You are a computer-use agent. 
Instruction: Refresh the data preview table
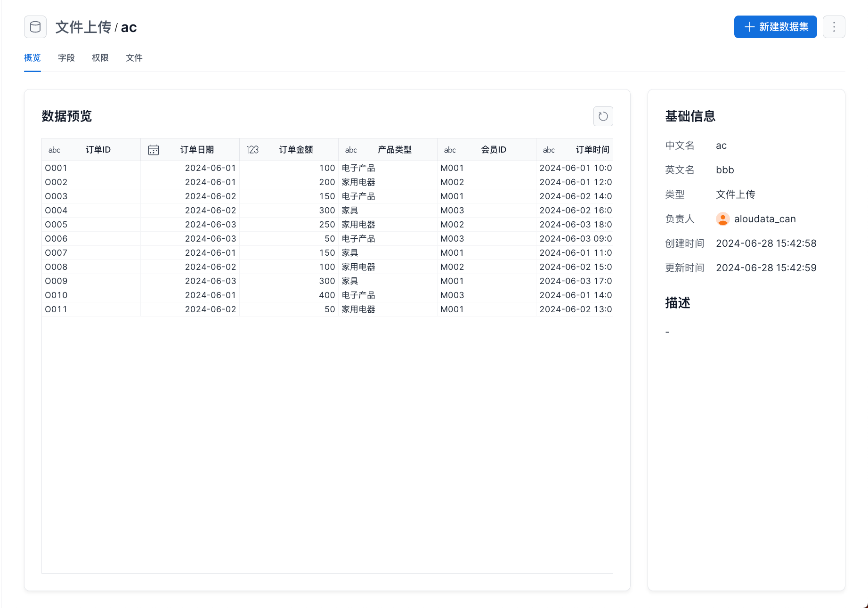(x=603, y=116)
